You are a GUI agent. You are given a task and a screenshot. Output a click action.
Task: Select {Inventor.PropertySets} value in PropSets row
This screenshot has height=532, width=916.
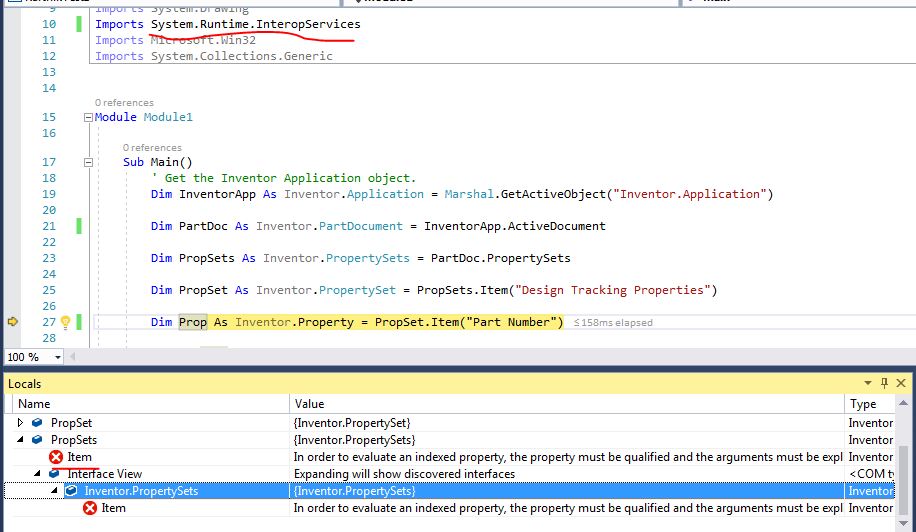(354, 439)
